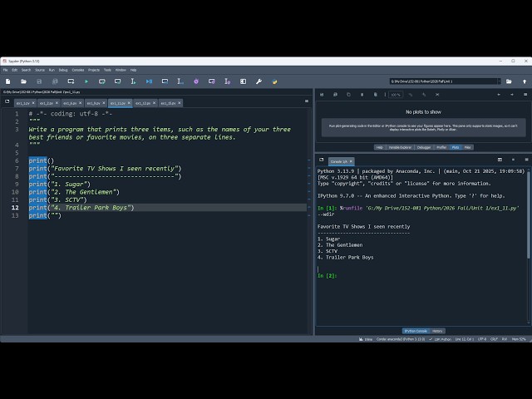Open the File menu
The height and width of the screenshot is (399, 532).
(6, 70)
